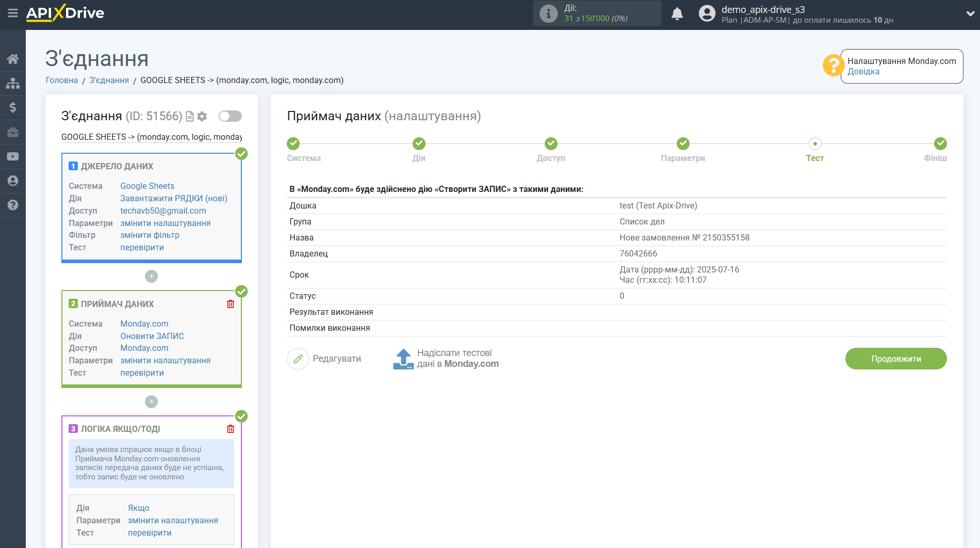Screen dimensions: 980x548
Task: Send test data to Monday.com
Action: (446, 359)
